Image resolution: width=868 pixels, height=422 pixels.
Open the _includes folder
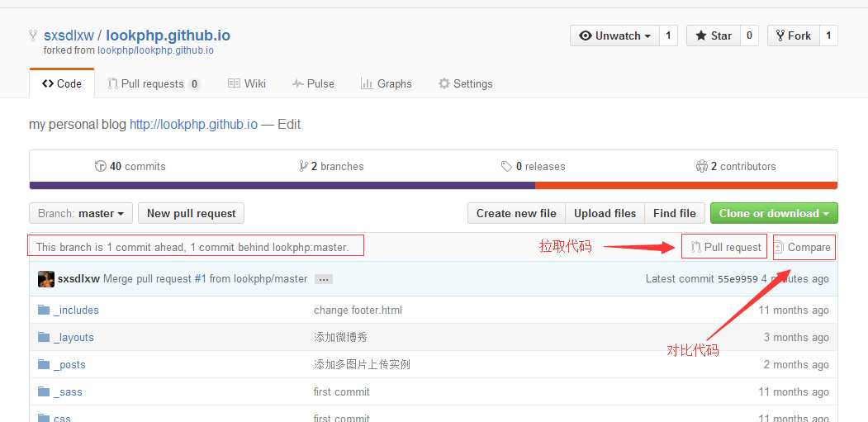click(x=76, y=311)
